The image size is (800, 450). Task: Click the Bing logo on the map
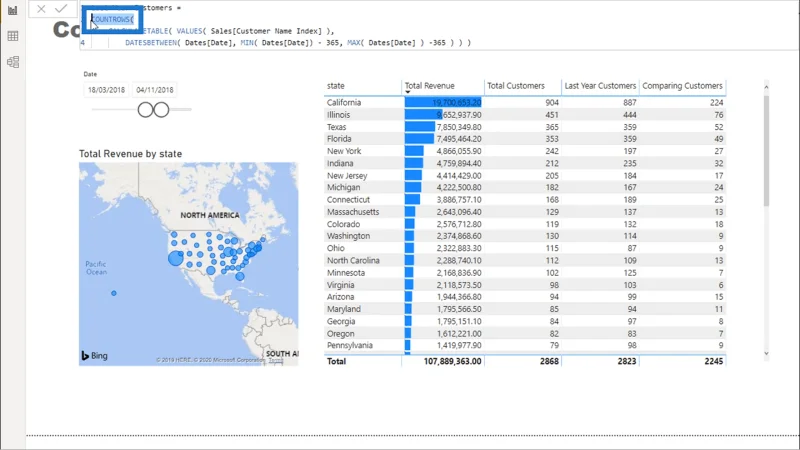click(x=95, y=356)
